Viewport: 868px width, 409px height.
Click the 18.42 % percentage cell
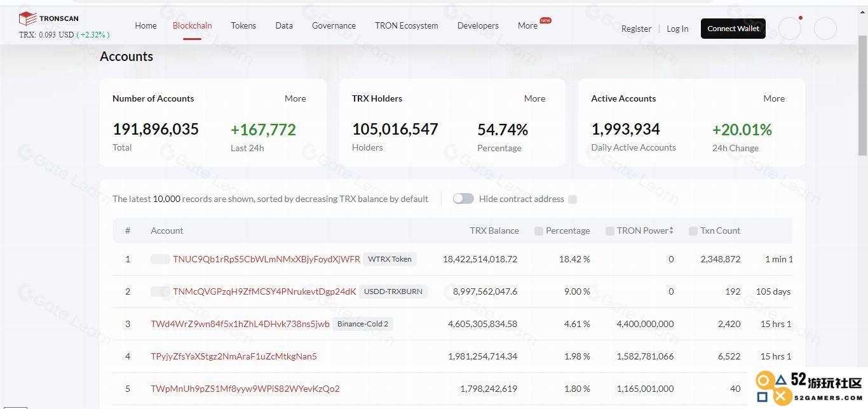[x=574, y=259]
